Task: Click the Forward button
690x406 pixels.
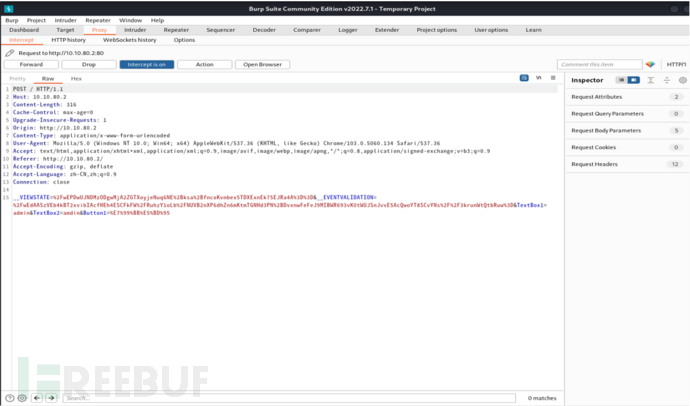Action: tap(31, 65)
